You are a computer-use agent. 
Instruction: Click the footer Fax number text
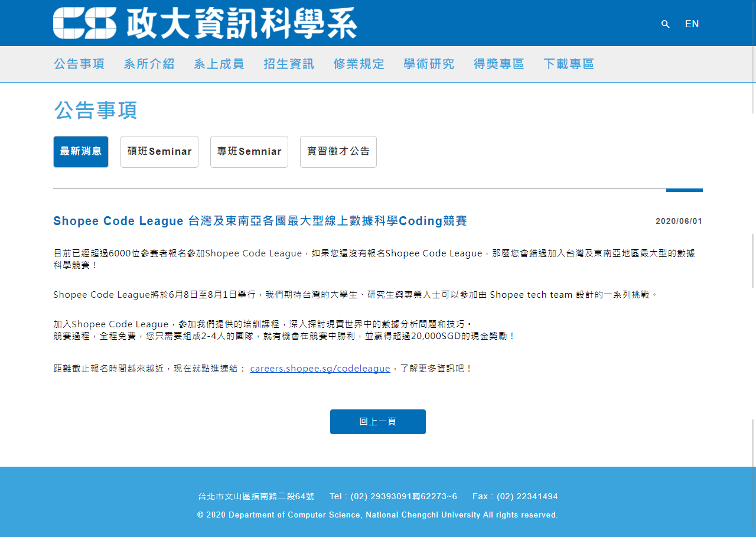coord(515,496)
